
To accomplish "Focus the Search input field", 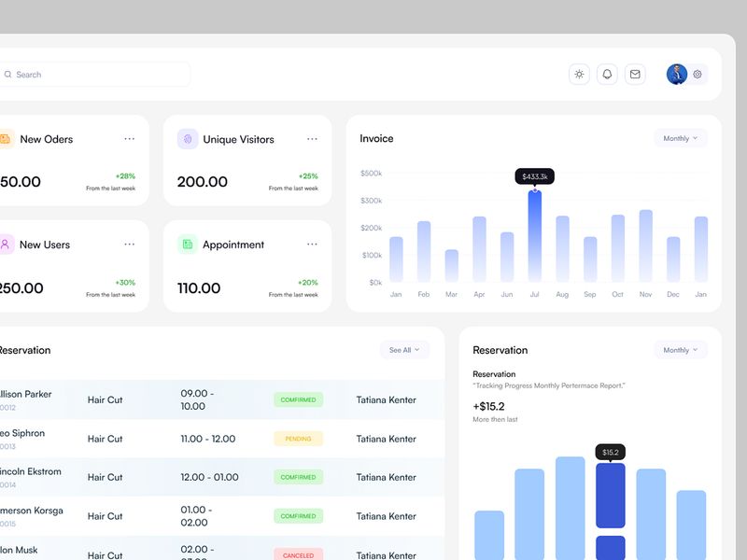I will pyautogui.click(x=95, y=75).
